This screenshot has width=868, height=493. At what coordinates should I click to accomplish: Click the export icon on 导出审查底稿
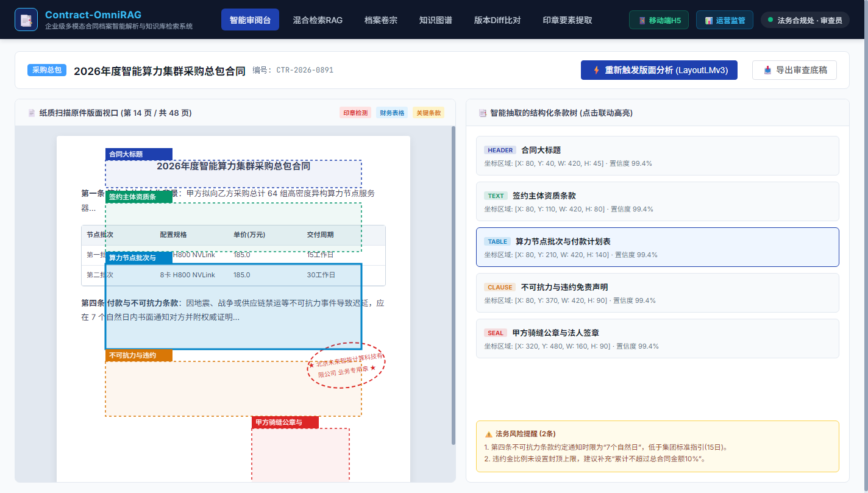coord(768,70)
